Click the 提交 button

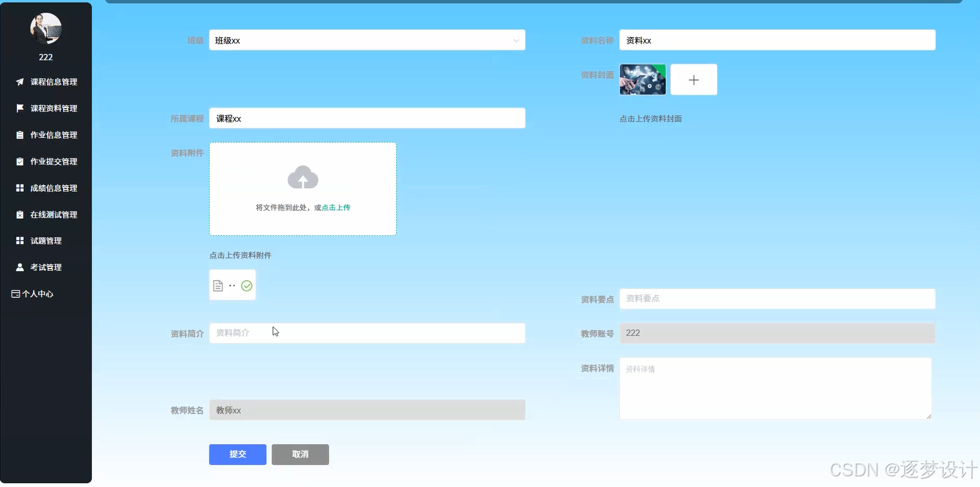click(x=237, y=454)
